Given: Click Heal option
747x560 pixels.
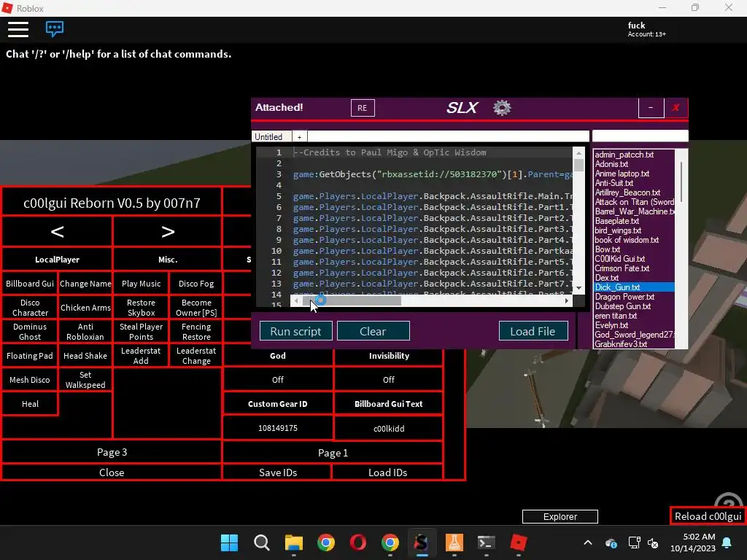Looking at the screenshot, I should click(30, 404).
